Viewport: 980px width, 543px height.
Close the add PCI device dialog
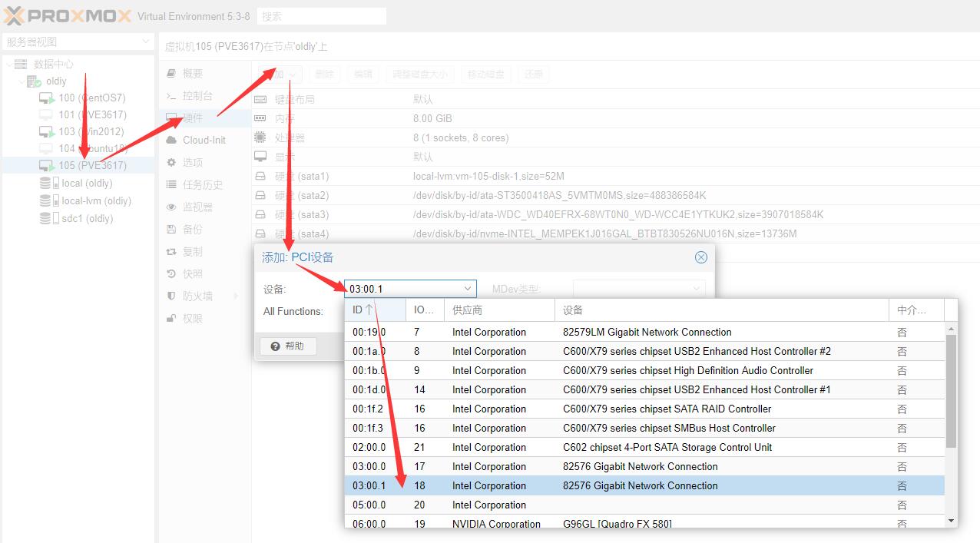[x=700, y=257]
